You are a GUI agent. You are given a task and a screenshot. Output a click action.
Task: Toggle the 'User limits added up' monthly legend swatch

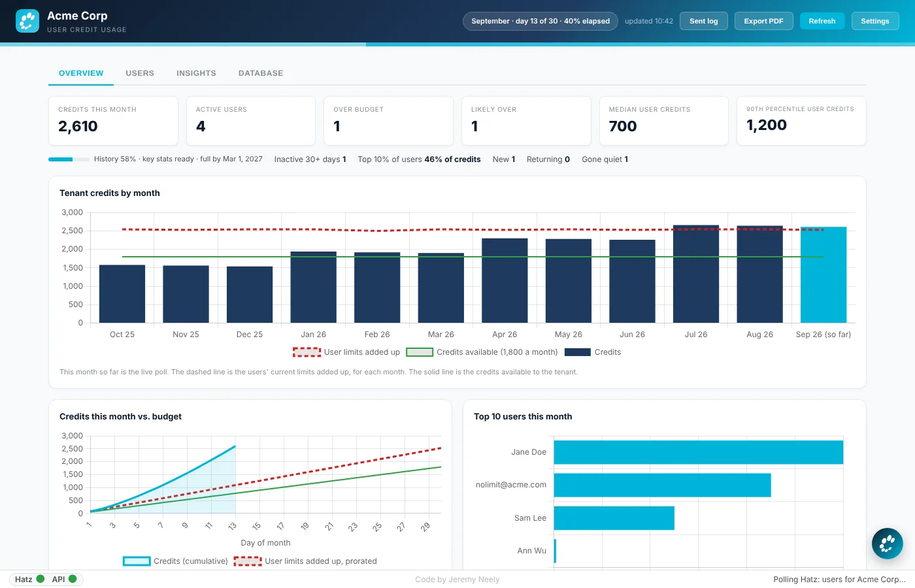[307, 352]
